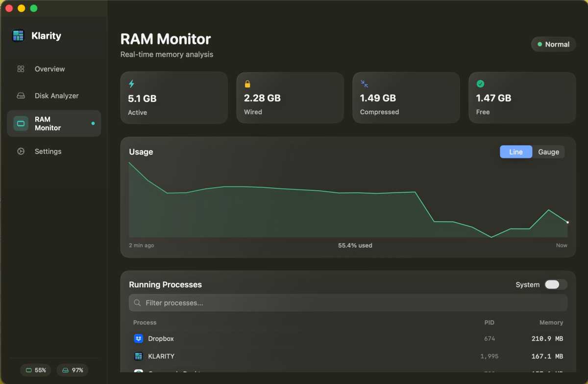
Task: Click the Klarity app logo
Action: pyautogui.click(x=18, y=35)
